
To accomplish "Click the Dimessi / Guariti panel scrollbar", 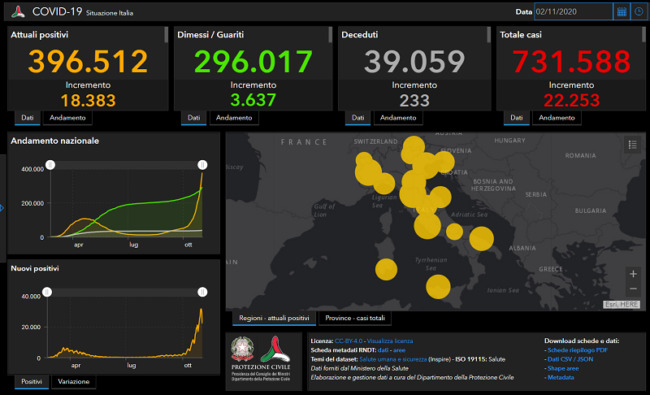I will (x=330, y=35).
